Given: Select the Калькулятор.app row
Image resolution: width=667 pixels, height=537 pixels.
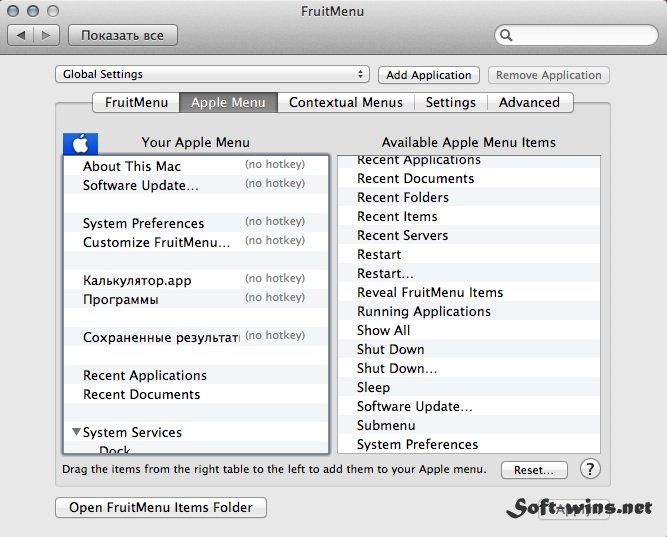Looking at the screenshot, I should [x=196, y=280].
